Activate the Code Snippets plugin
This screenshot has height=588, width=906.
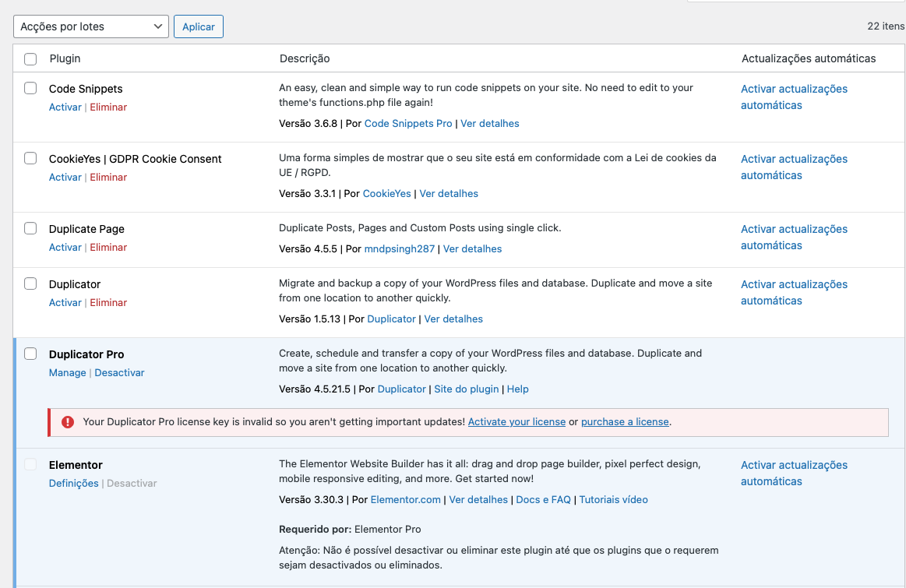click(65, 107)
